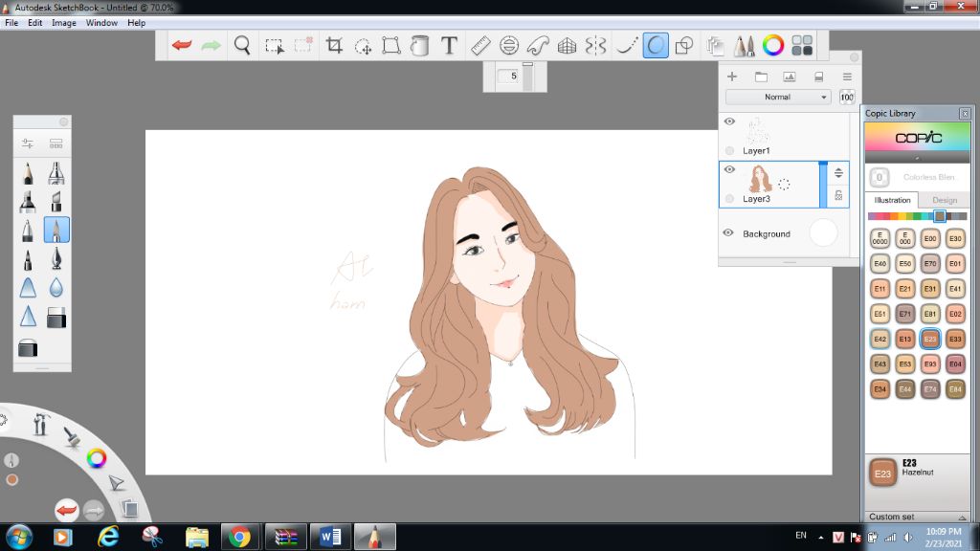Open brush settings sliders icon

tap(28, 143)
